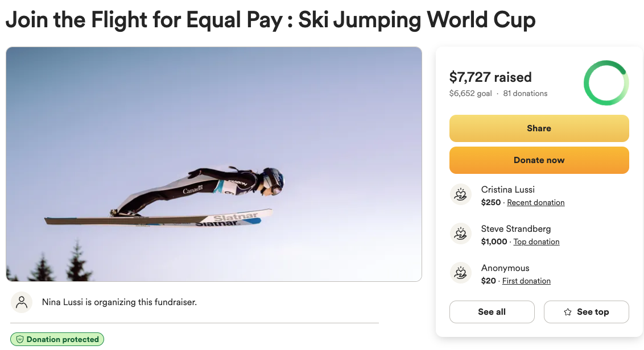Click the Nina Lussi organizer text
This screenshot has height=350, width=644.
119,302
